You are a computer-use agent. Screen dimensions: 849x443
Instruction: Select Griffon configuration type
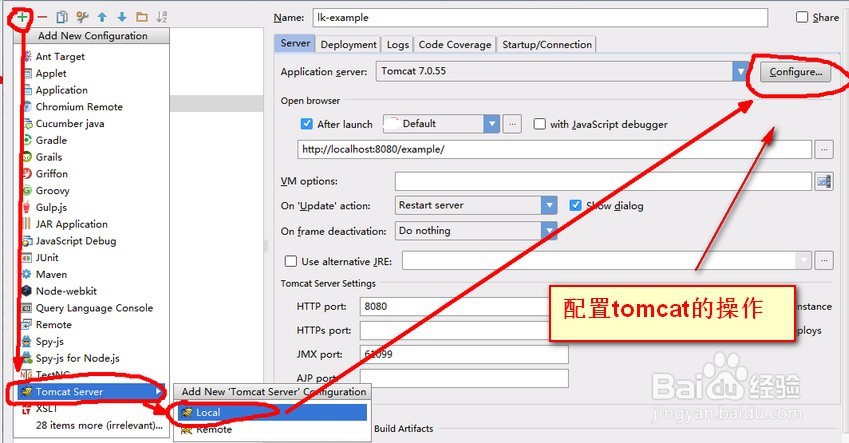pyautogui.click(x=51, y=174)
